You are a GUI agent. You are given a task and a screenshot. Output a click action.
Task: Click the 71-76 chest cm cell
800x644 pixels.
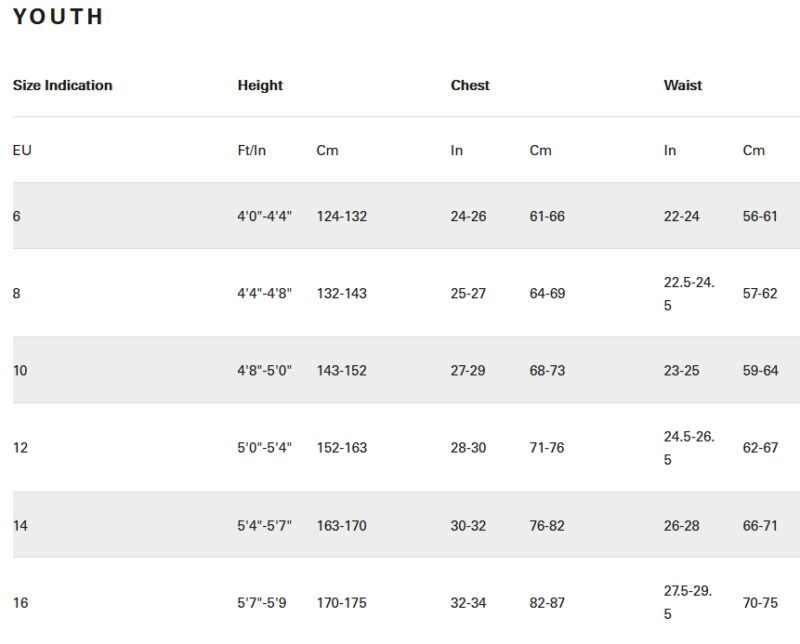click(x=546, y=448)
